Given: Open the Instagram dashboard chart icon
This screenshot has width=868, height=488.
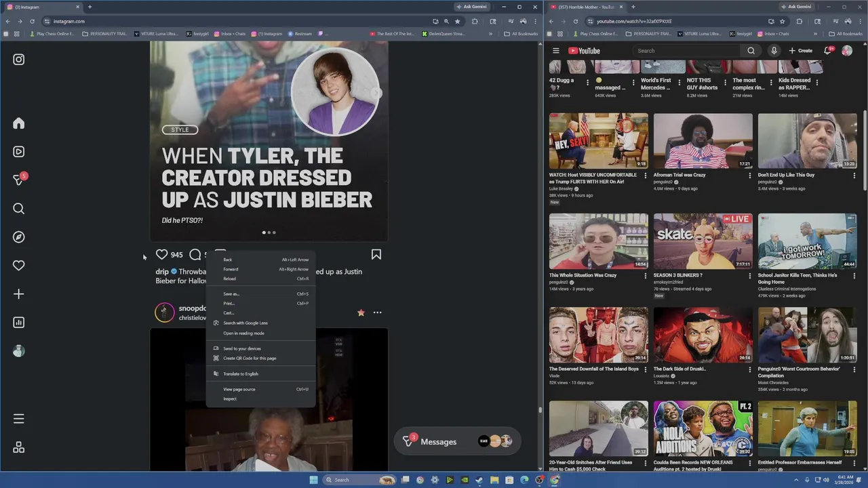Looking at the screenshot, I should click(18, 323).
